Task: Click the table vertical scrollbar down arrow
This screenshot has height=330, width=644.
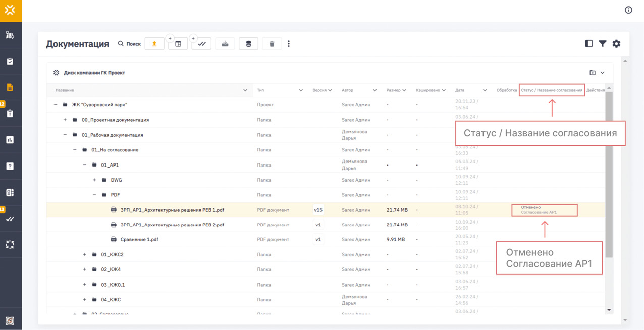Action: pos(609,310)
